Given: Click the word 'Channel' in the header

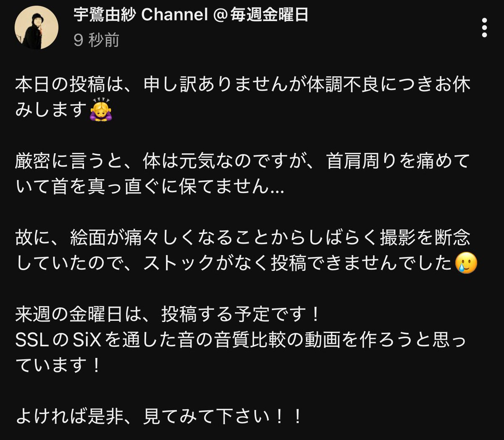Looking at the screenshot, I should pos(174,15).
